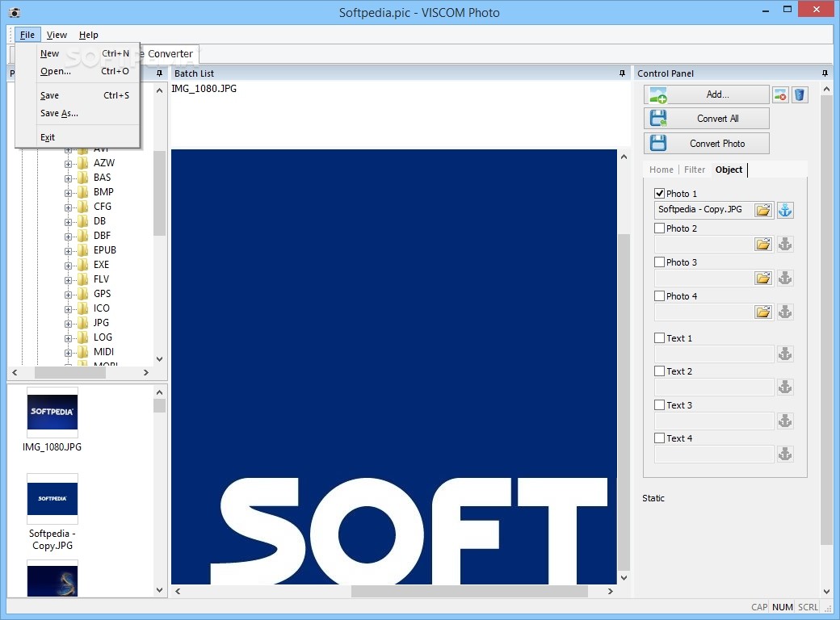The height and width of the screenshot is (620, 840).
Task: Uncheck the Photo 1 checkbox
Action: pos(660,194)
